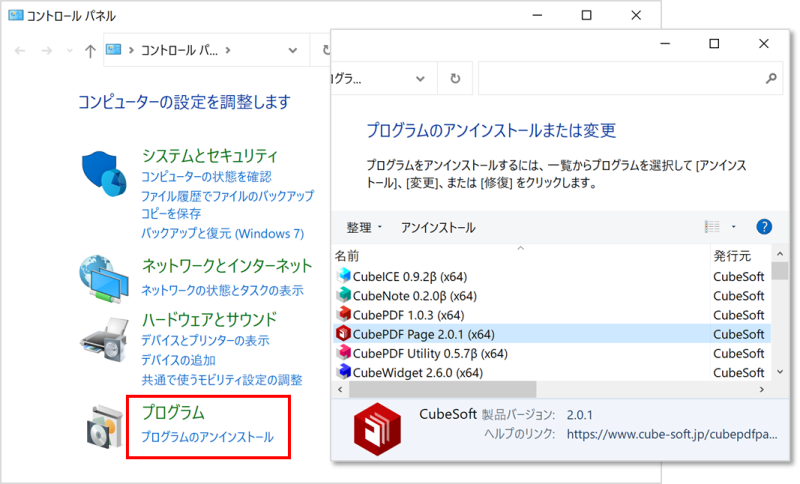Go back in Control Panel window
Image resolution: width=800 pixels, height=484 pixels.
(20, 50)
